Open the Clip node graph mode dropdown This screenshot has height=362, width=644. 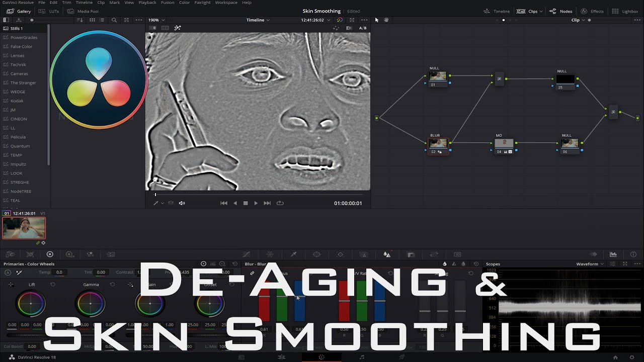click(578, 20)
